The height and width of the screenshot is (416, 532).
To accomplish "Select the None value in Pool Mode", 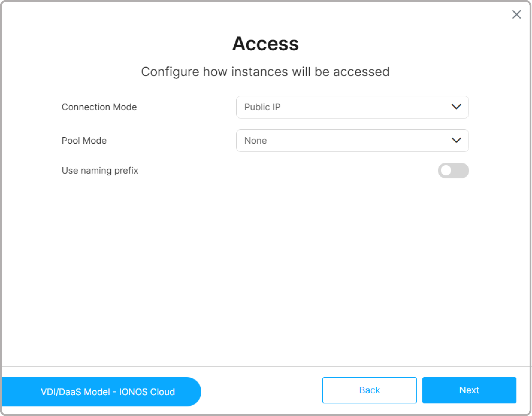I will tap(256, 141).
